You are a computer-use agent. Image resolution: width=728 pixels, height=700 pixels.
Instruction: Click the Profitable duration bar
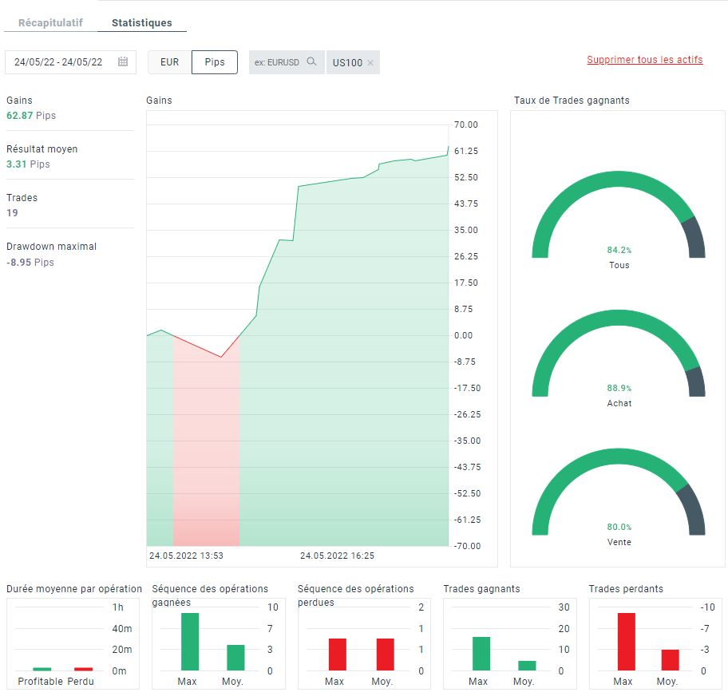(42, 669)
